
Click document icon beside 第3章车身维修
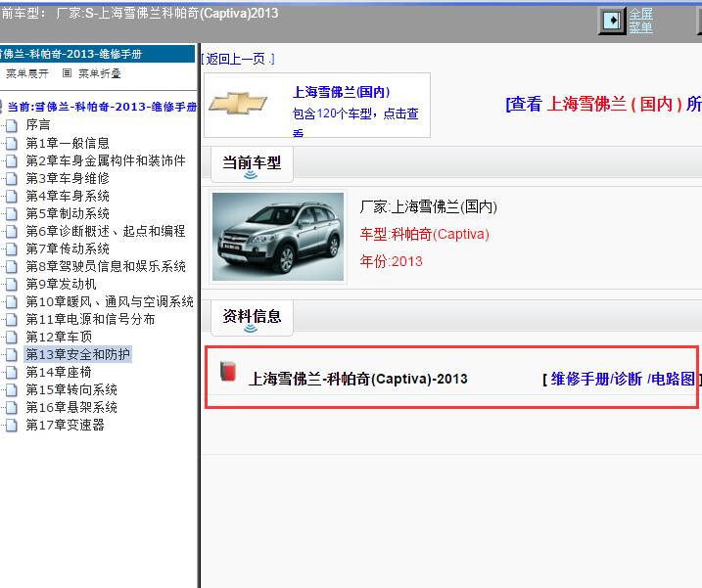point(12,178)
